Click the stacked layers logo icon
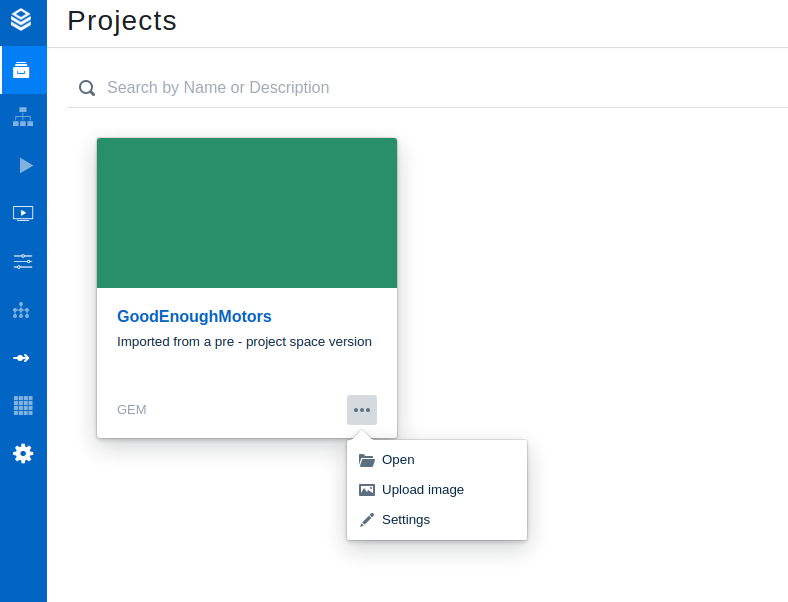 [x=22, y=19]
